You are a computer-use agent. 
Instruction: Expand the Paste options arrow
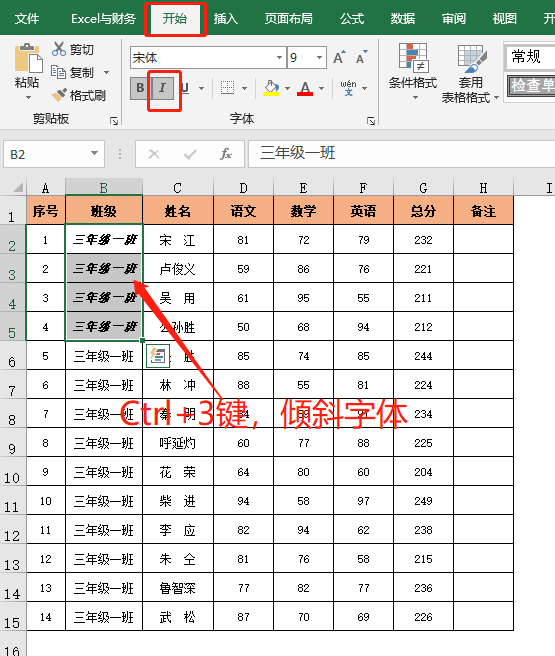(28, 97)
